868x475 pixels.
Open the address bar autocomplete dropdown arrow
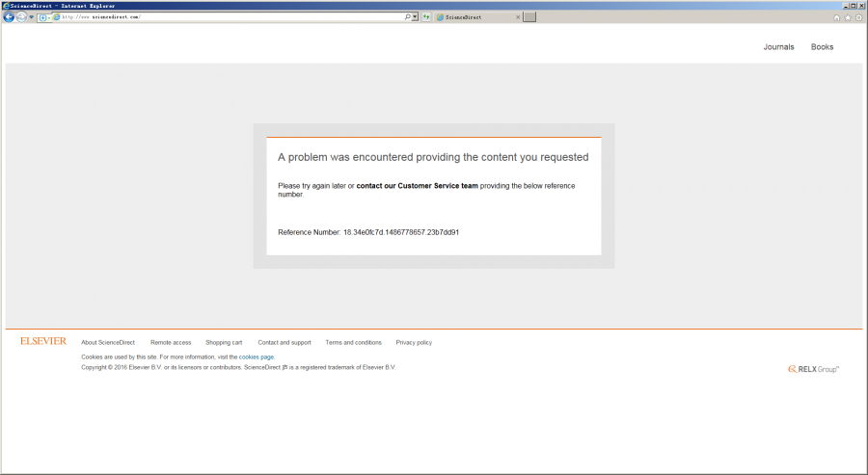pos(415,17)
